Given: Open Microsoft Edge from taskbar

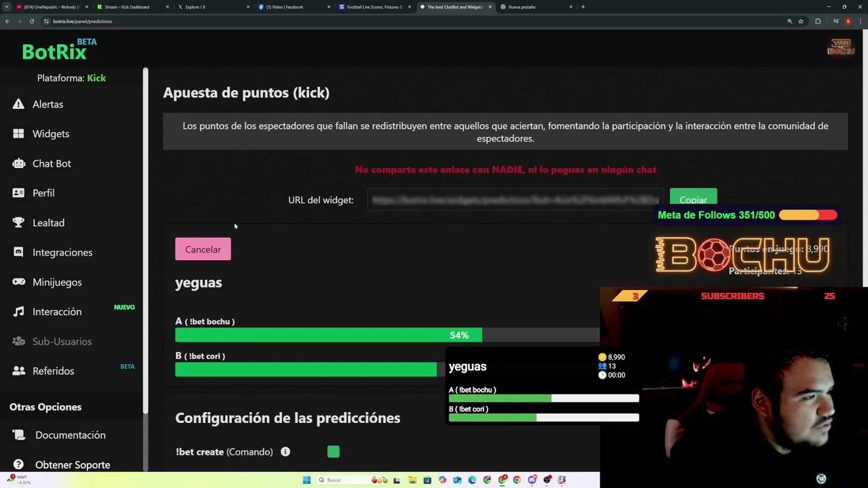Looking at the screenshot, I should [472, 480].
